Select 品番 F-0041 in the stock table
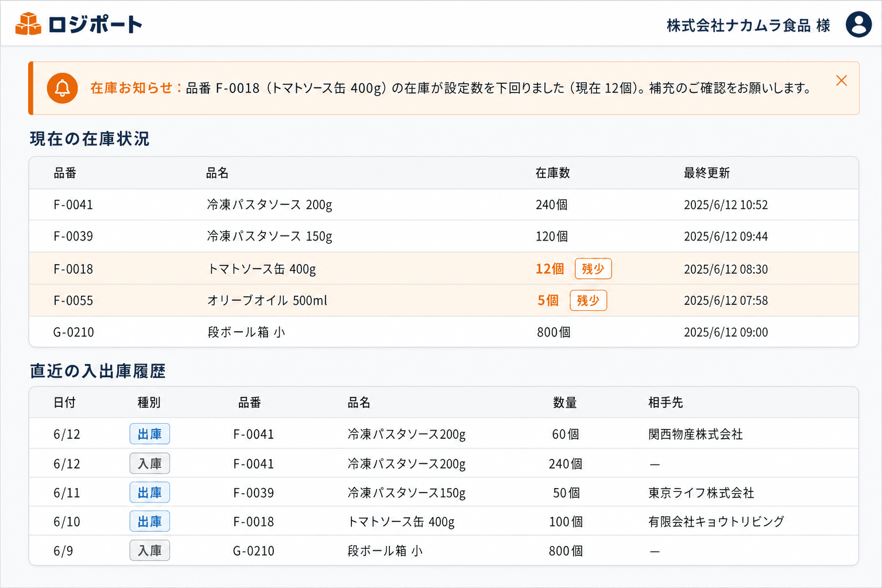882x588 pixels. point(73,204)
